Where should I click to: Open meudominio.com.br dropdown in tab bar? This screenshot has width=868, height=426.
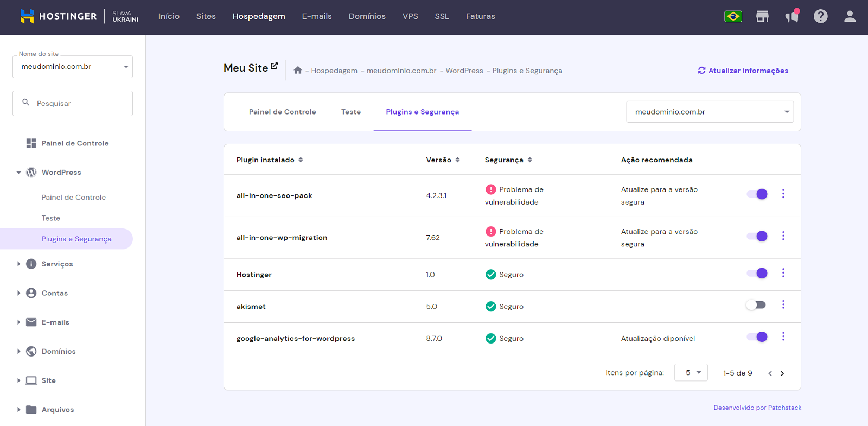pos(710,112)
